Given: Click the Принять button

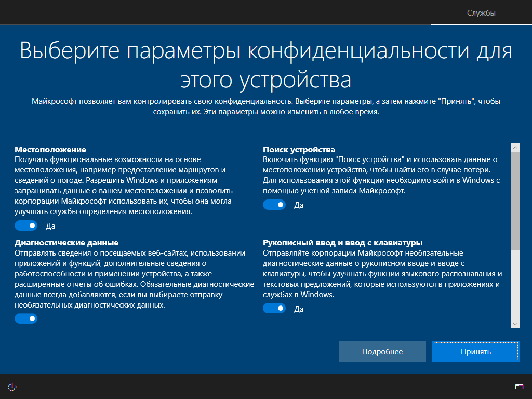Looking at the screenshot, I should pos(476,352).
